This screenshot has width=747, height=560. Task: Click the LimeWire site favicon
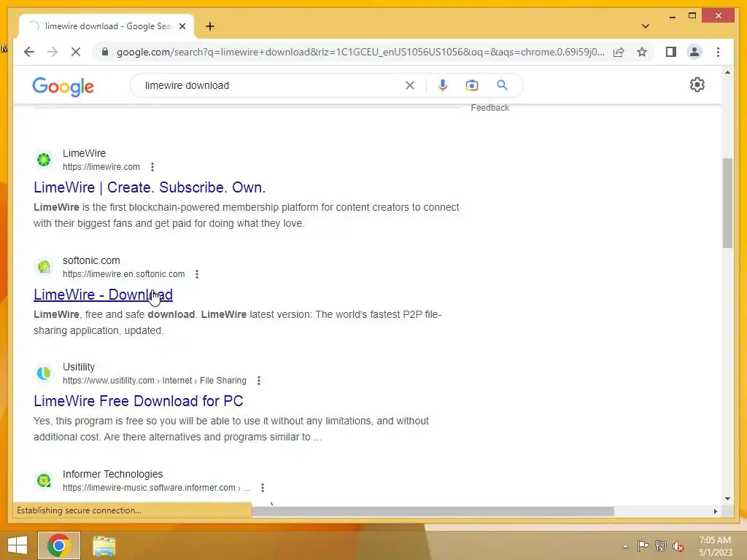click(44, 160)
